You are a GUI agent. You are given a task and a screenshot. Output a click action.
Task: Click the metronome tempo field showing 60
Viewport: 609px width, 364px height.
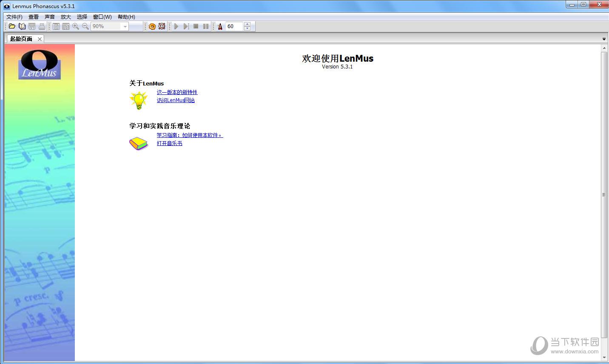pyautogui.click(x=234, y=26)
